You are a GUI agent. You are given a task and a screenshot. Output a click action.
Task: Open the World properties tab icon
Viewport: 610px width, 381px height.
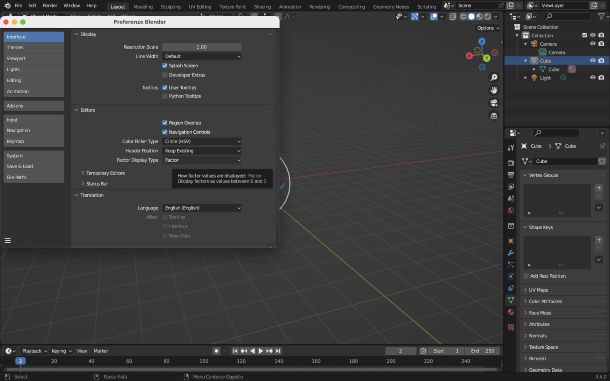[511, 210]
